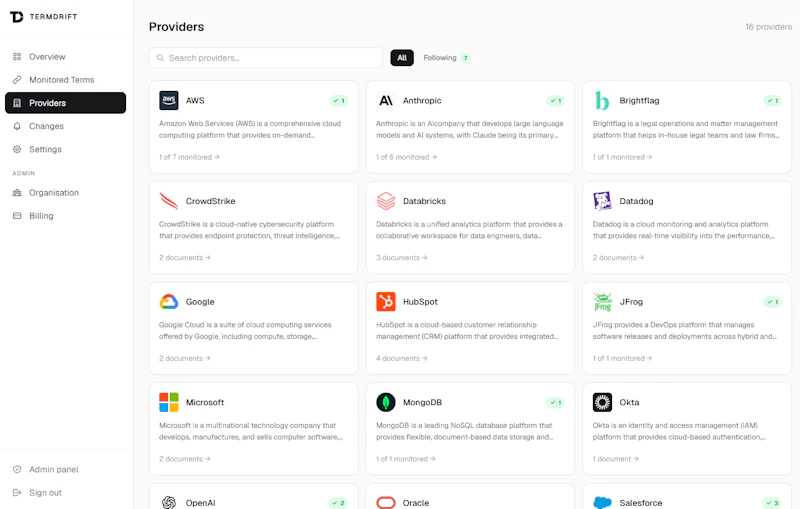Click the Organisation people icon

point(17,192)
